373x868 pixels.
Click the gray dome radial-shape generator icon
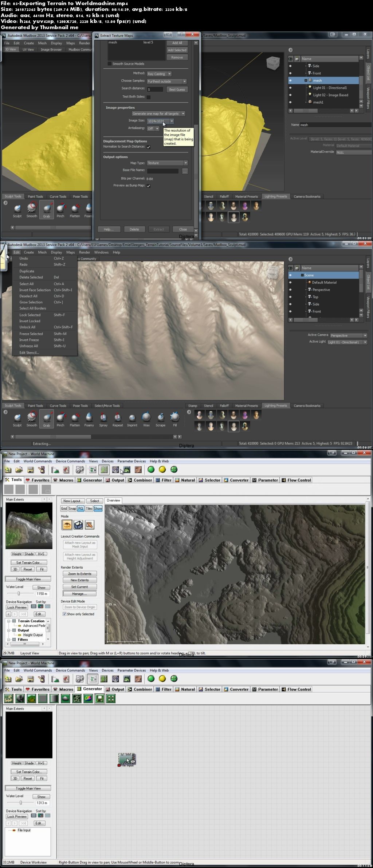[66, 698]
